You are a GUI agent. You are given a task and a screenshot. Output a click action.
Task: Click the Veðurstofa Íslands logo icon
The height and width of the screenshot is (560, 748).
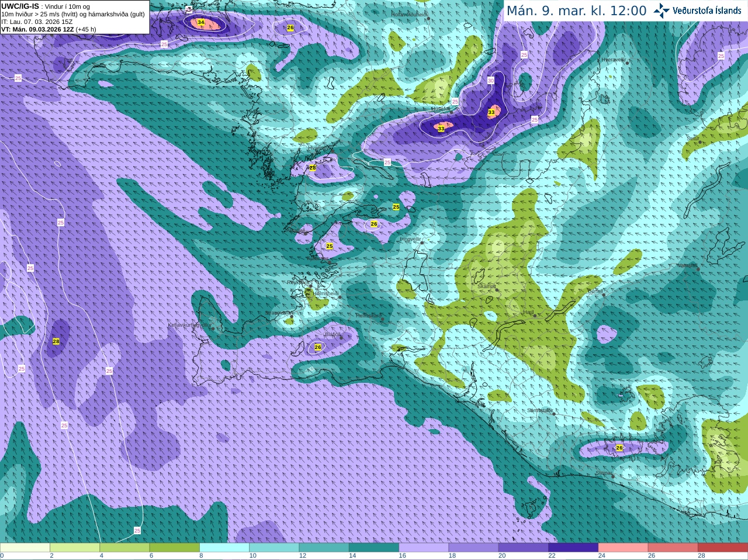click(662, 11)
